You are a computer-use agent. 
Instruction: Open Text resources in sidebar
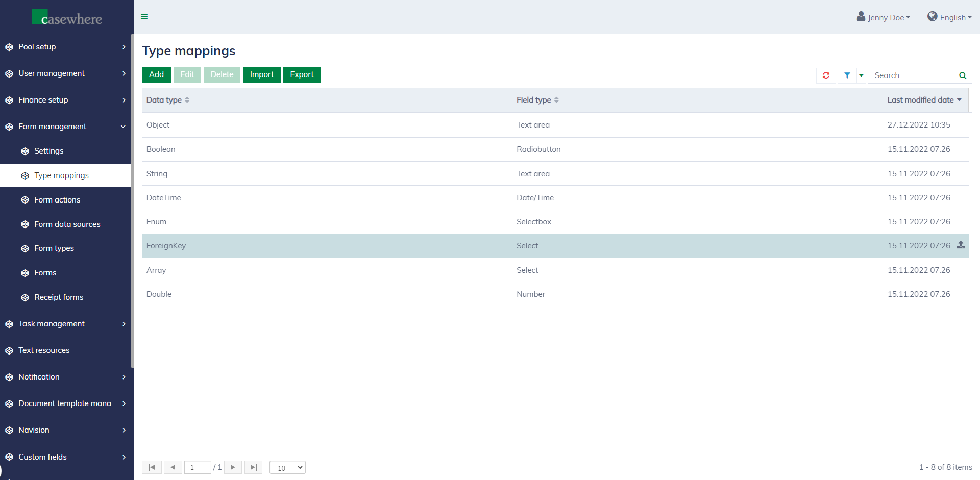(44, 350)
